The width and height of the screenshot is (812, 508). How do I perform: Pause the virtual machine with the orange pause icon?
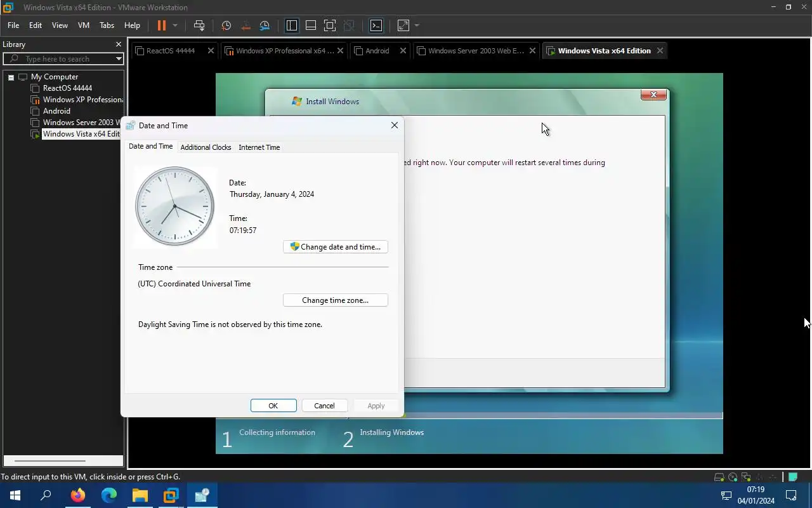161,25
